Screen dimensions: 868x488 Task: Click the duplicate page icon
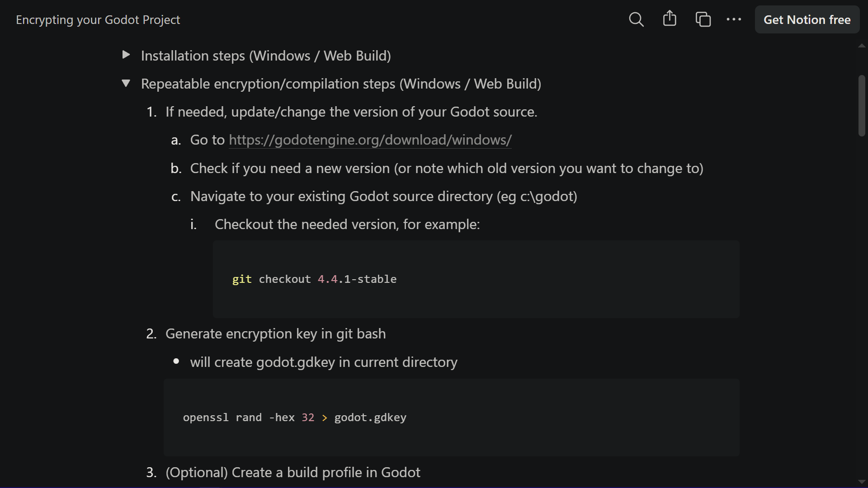click(703, 19)
